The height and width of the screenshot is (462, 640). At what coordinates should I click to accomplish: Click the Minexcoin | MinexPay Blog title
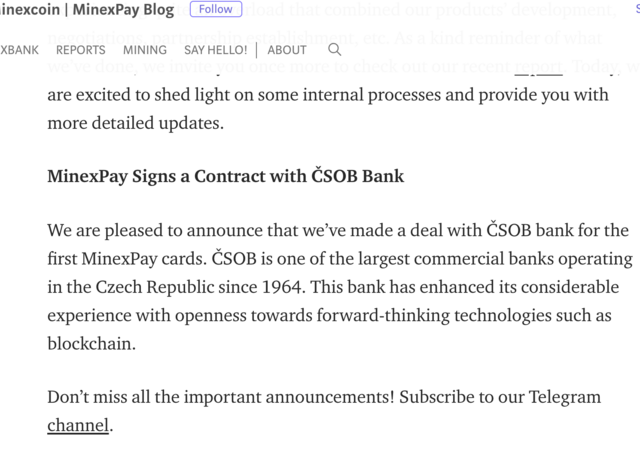tap(87, 9)
